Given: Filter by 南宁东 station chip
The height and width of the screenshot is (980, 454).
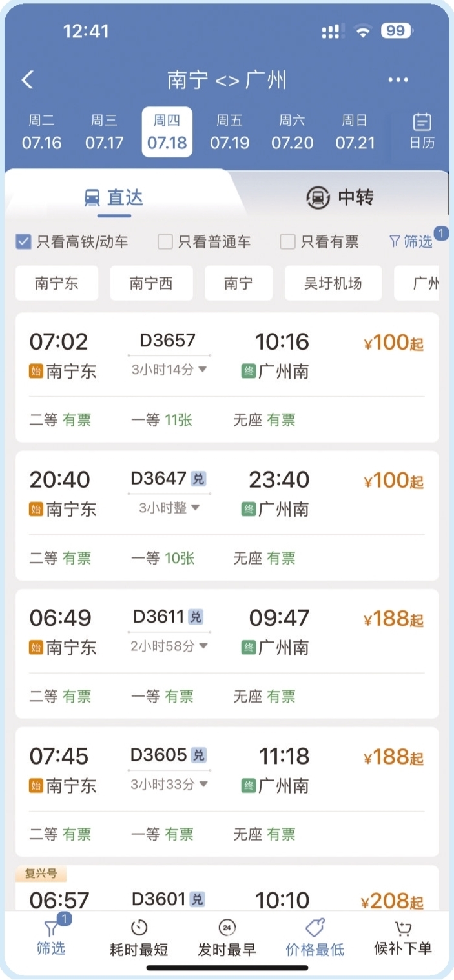Looking at the screenshot, I should [57, 283].
